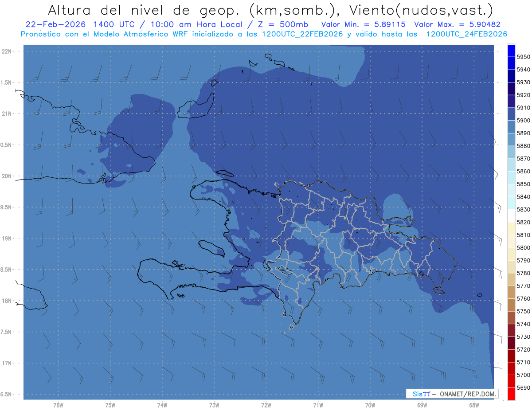Click the bright red swatch below 5690
Image resolution: width=532 pixels, height=411 pixels.
click(x=511, y=394)
